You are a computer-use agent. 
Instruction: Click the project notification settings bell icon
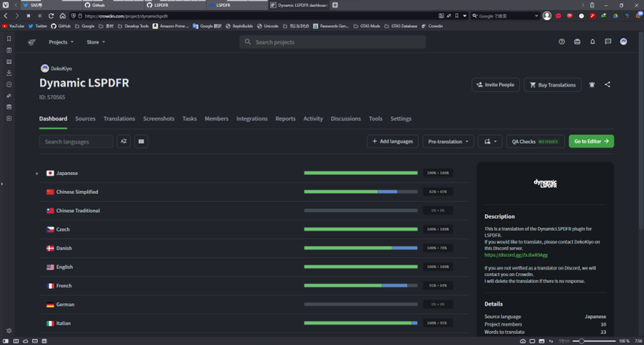click(592, 84)
